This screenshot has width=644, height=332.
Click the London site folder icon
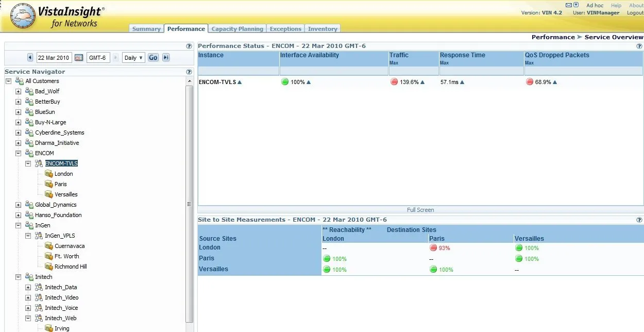(49, 174)
